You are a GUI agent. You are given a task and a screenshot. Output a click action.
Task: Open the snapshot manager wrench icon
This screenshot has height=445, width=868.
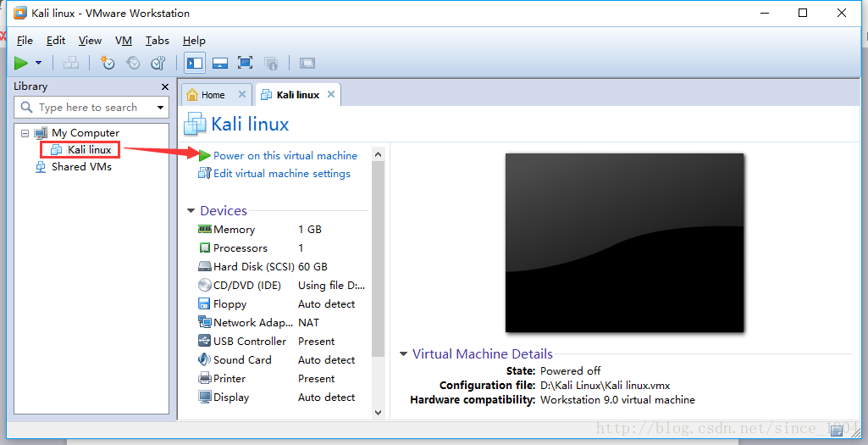[158, 64]
